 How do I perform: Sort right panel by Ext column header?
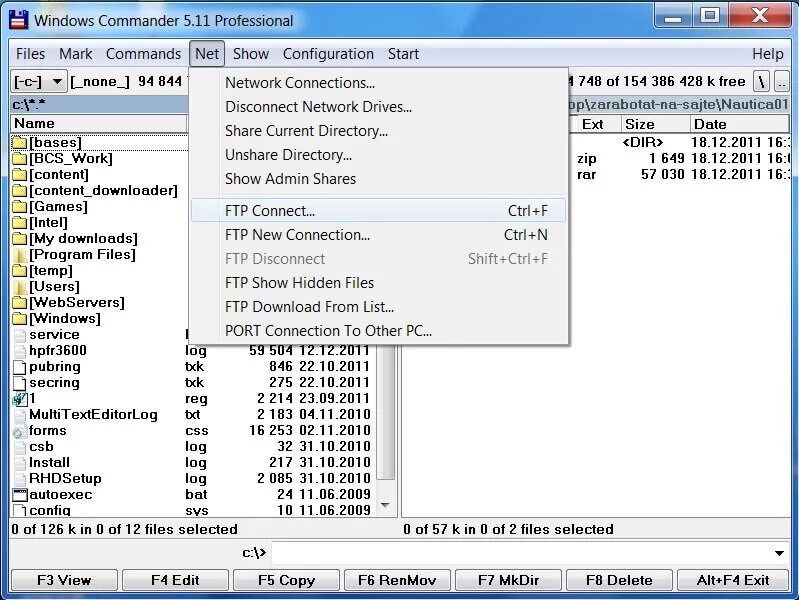click(x=593, y=124)
